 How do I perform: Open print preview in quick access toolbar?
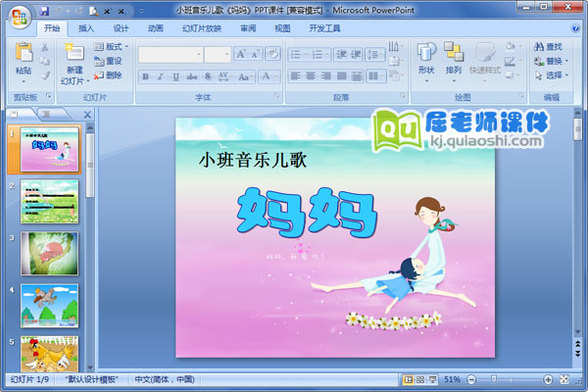[x=93, y=11]
